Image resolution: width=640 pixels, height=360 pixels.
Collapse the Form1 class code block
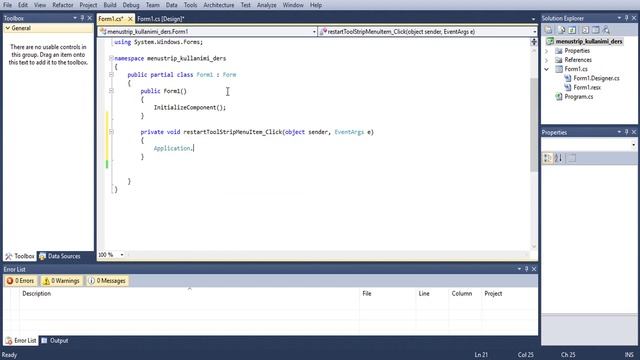pyautogui.click(x=111, y=75)
